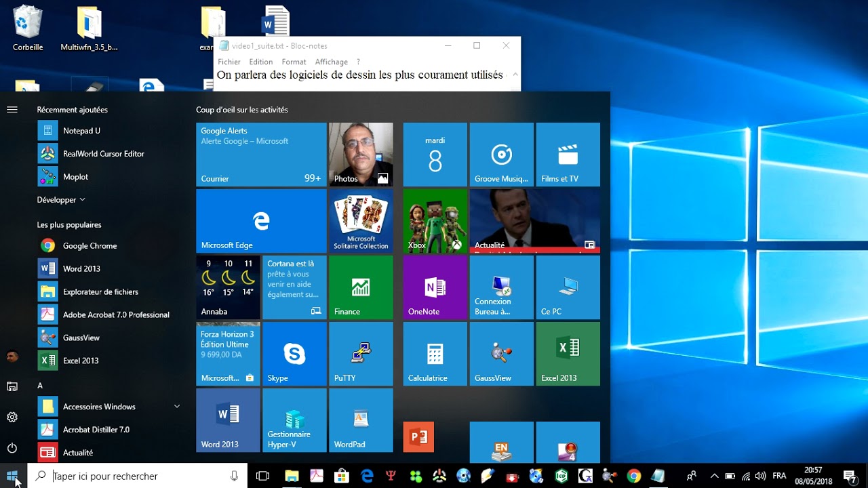Launch the Calculatrice tile
The image size is (868, 488).
(x=435, y=354)
